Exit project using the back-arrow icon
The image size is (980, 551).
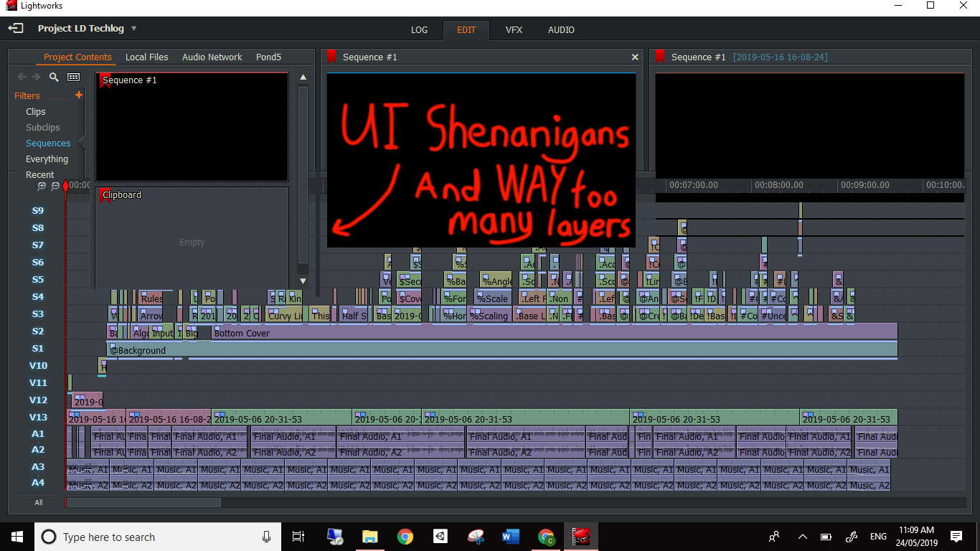(x=16, y=29)
